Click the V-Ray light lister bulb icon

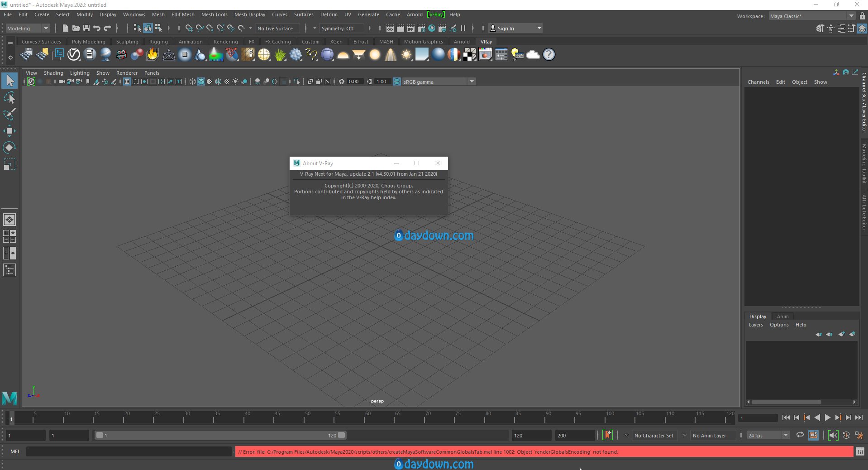click(x=517, y=55)
